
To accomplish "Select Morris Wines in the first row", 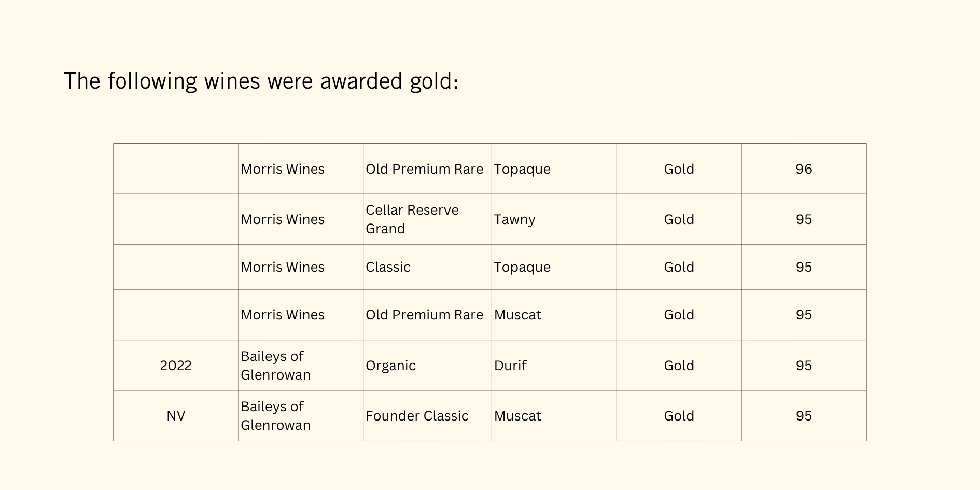I will click(300, 169).
